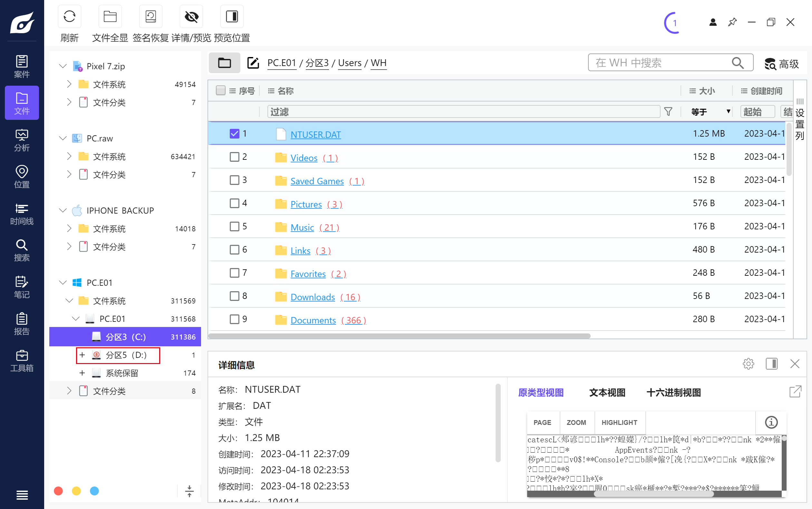Switch to 文本视图 tab

[x=607, y=392]
